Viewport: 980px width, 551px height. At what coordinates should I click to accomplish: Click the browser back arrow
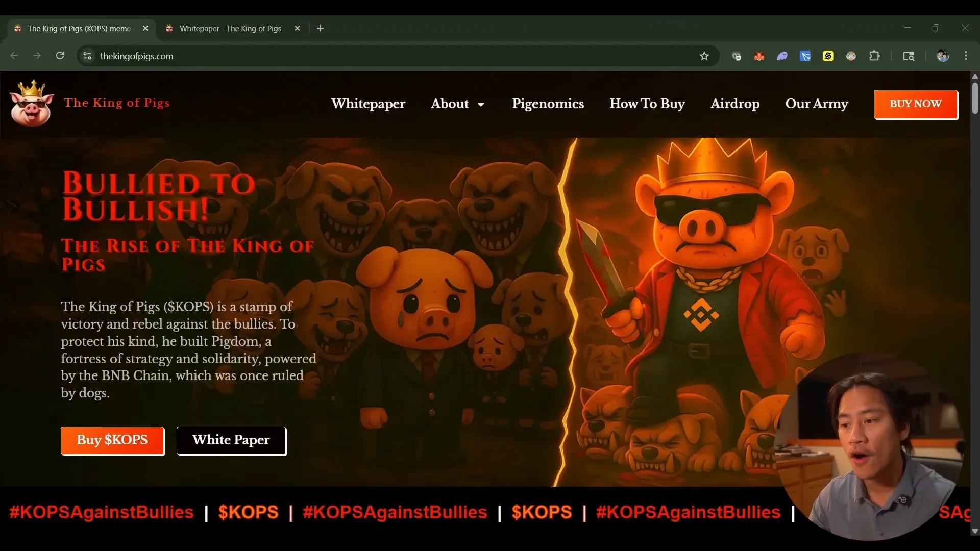coord(14,56)
